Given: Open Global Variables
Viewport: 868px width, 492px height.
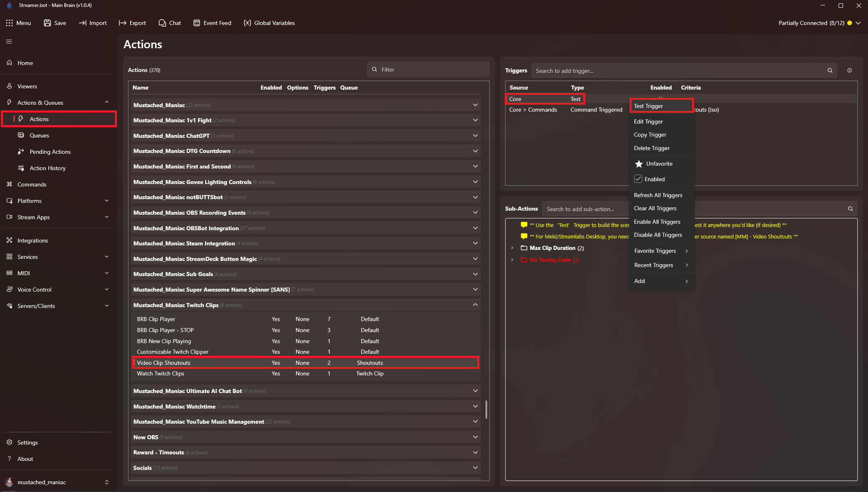Looking at the screenshot, I should (269, 23).
